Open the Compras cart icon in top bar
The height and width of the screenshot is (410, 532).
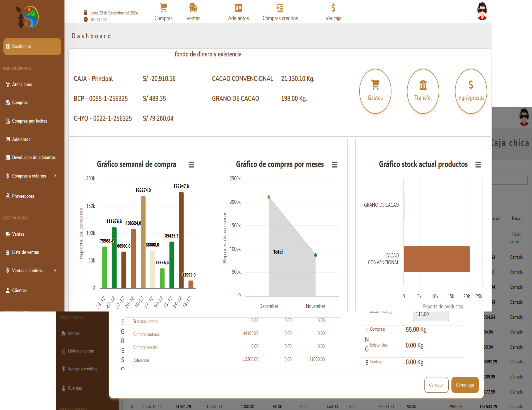[163, 8]
